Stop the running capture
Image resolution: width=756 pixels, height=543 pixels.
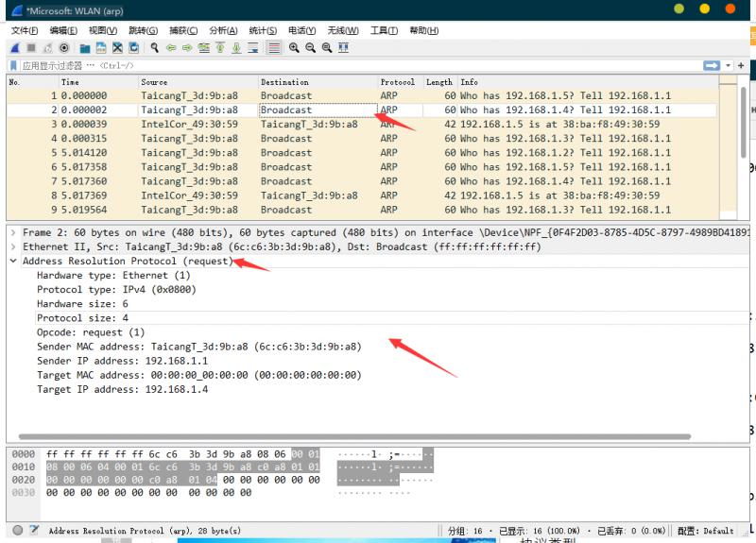coord(31,48)
